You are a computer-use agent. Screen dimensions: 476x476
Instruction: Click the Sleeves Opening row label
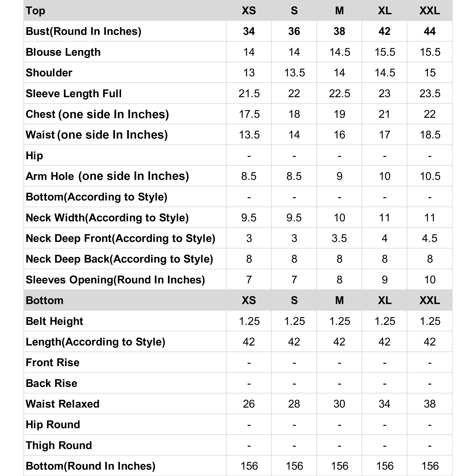pos(115,280)
